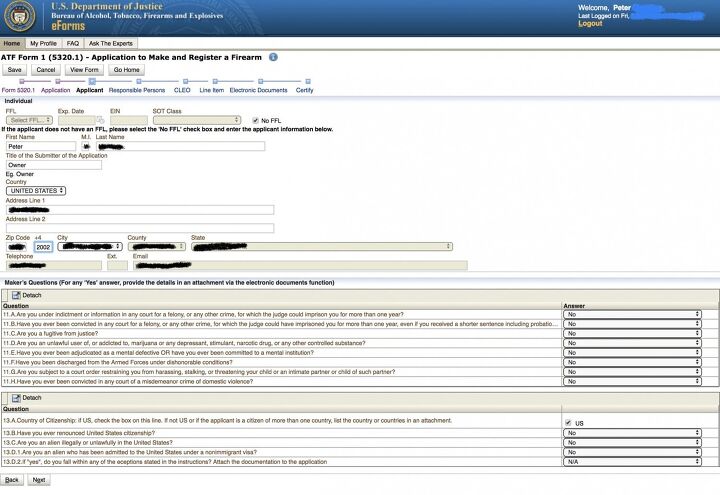Click the Save button
Screen dimensions: 720x495
[14, 70]
